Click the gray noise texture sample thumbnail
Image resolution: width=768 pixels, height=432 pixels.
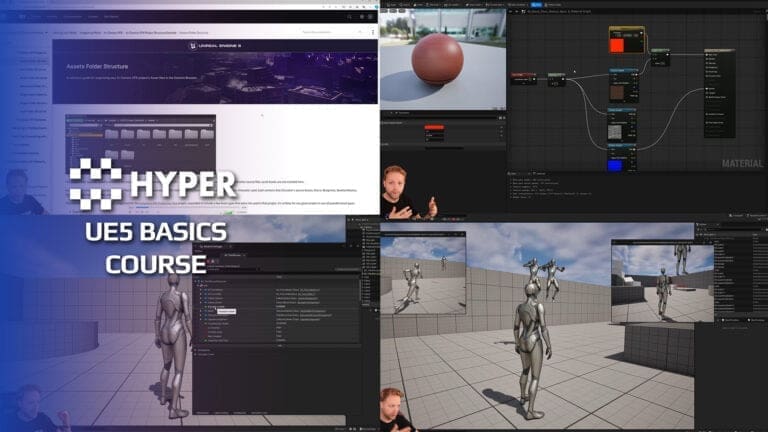(614, 132)
